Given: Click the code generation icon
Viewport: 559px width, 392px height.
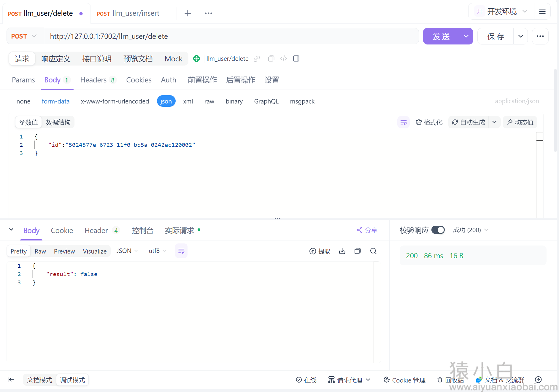Looking at the screenshot, I should pos(284,59).
